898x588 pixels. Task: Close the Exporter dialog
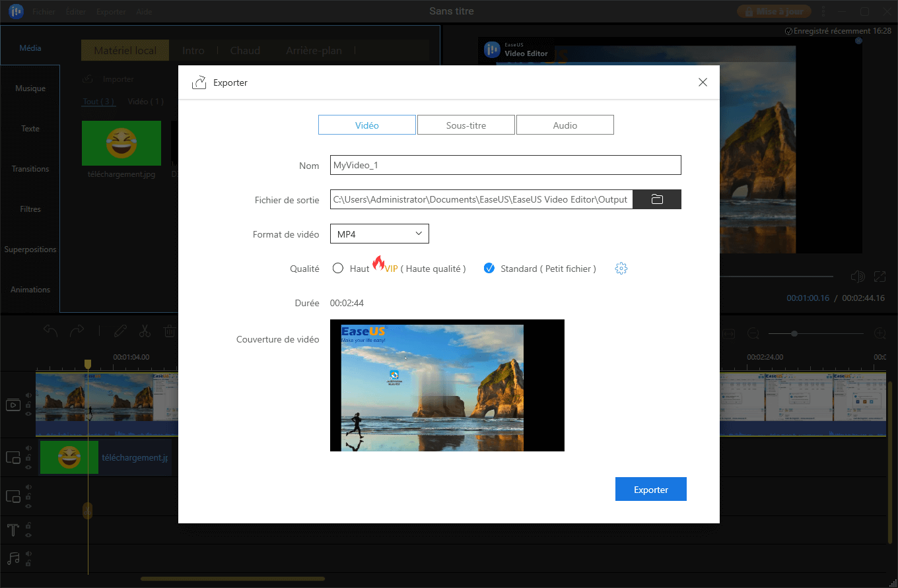(703, 82)
